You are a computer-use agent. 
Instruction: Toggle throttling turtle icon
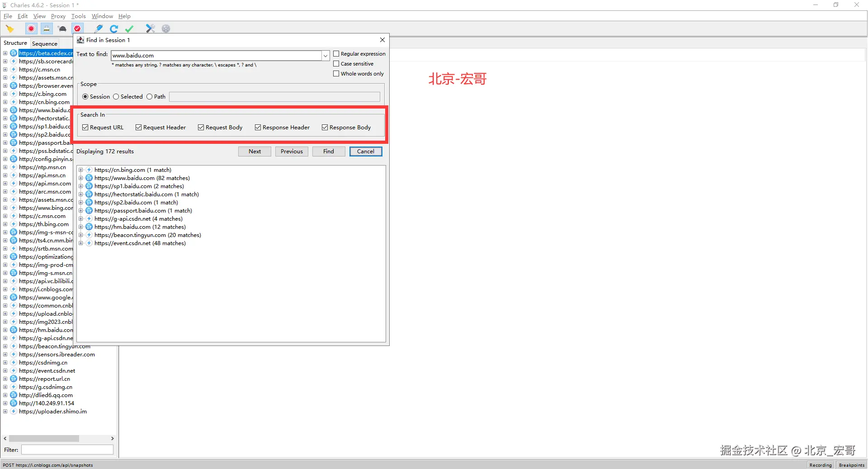[x=62, y=28]
